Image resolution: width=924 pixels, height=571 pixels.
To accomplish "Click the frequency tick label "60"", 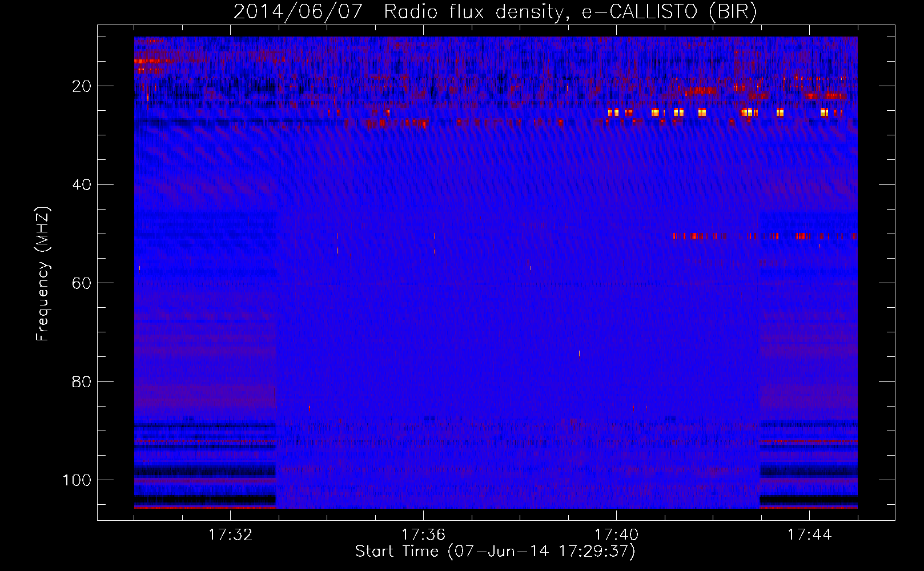I will click(x=82, y=283).
